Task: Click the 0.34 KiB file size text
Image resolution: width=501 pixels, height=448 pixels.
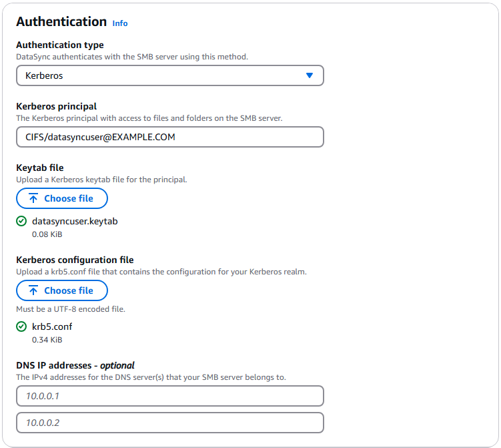Action: click(x=47, y=340)
